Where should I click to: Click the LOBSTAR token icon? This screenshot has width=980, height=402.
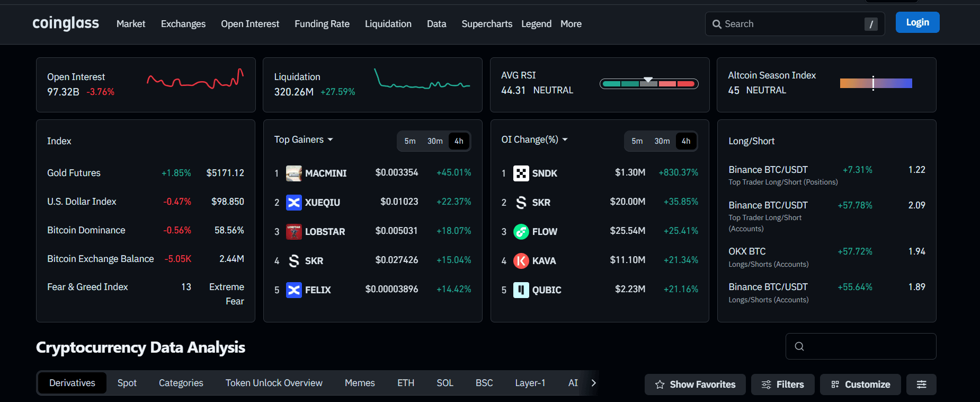(293, 232)
